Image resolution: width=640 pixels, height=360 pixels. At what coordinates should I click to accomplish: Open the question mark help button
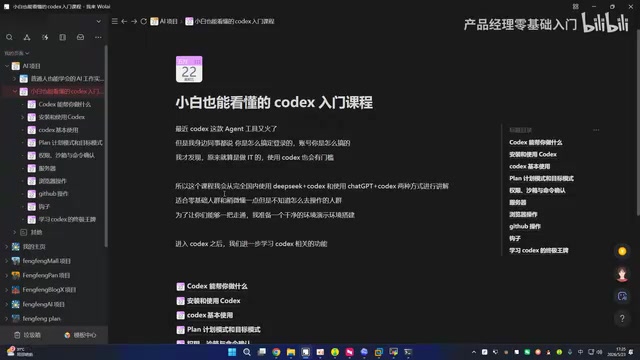pyautogui.click(x=622, y=318)
